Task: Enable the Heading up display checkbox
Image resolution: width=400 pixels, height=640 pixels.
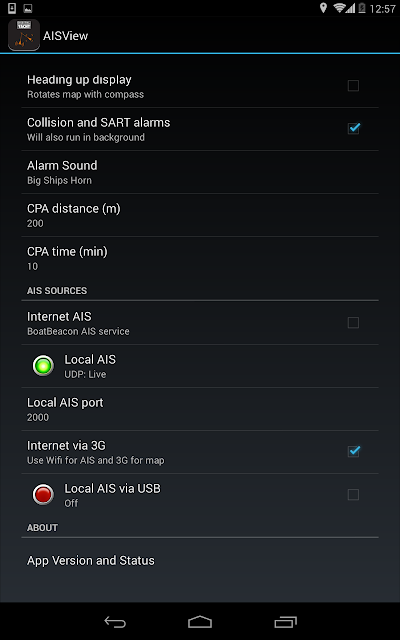Action: click(x=353, y=86)
